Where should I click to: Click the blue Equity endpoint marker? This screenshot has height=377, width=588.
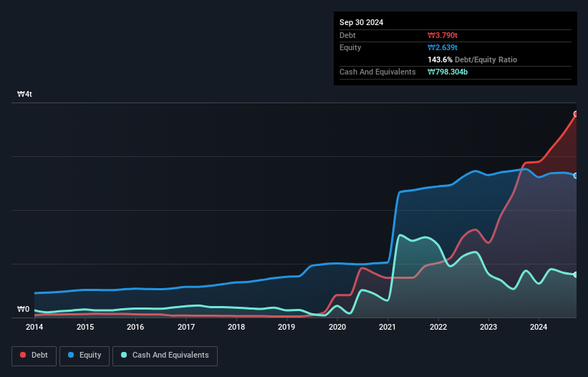click(576, 176)
